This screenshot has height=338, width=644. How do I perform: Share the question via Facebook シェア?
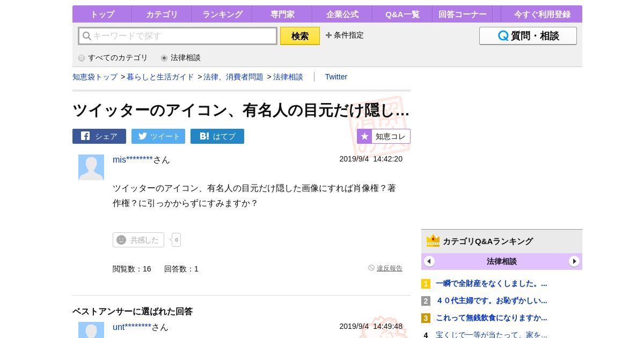pyautogui.click(x=99, y=136)
